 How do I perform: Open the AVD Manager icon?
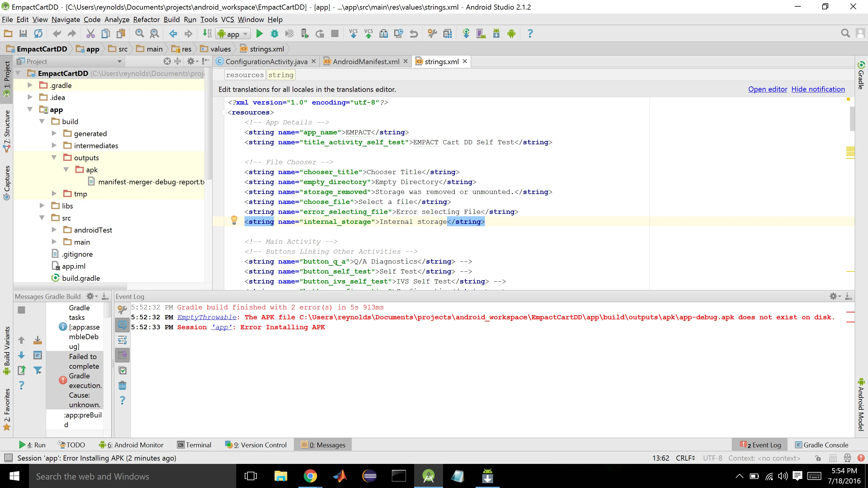(481, 33)
